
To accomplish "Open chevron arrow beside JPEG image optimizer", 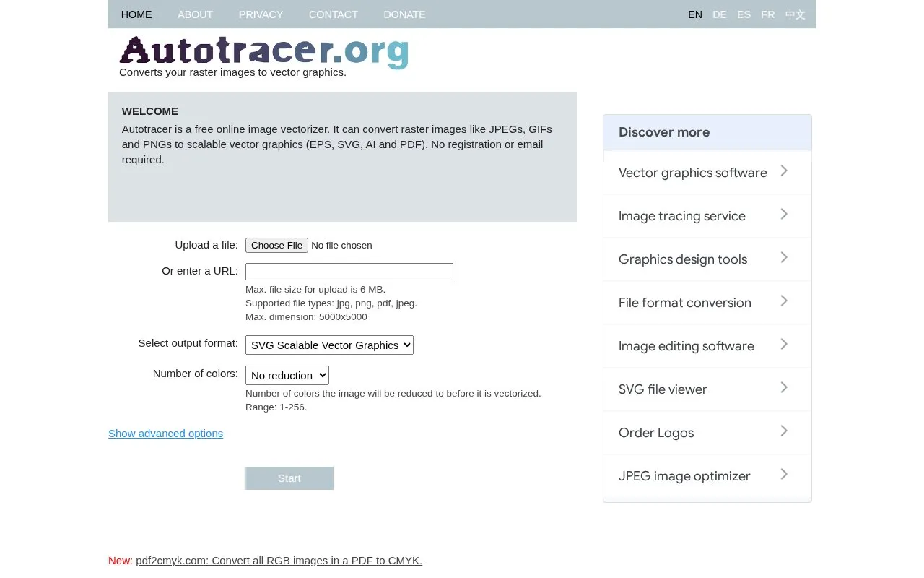I will [x=784, y=475].
